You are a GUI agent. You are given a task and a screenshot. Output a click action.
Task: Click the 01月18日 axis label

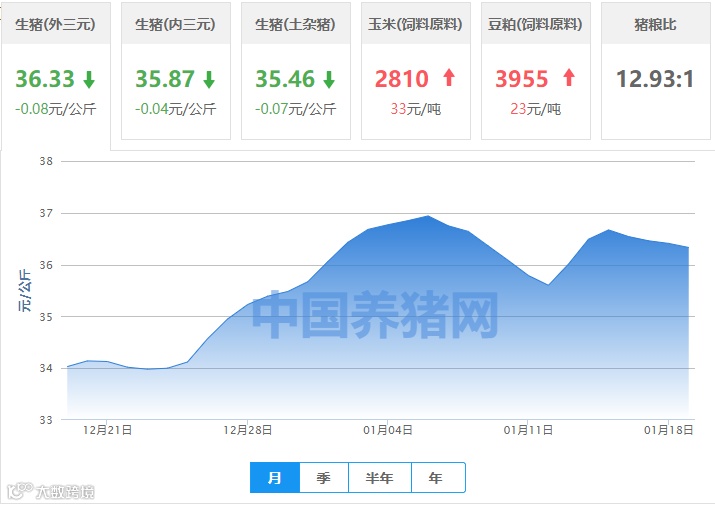[x=668, y=430]
